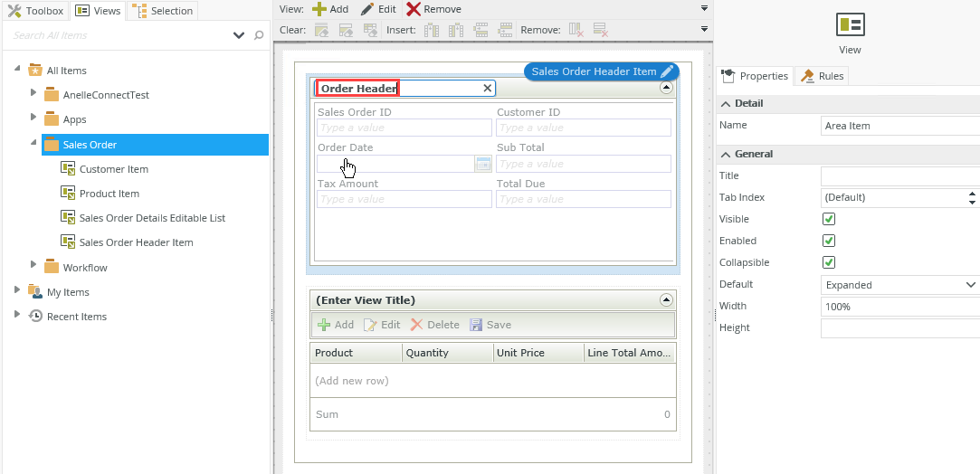Click the Title input field

(899, 175)
